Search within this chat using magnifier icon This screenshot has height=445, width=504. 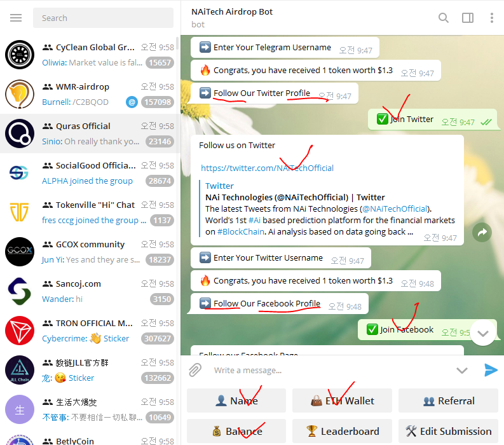[x=443, y=18]
